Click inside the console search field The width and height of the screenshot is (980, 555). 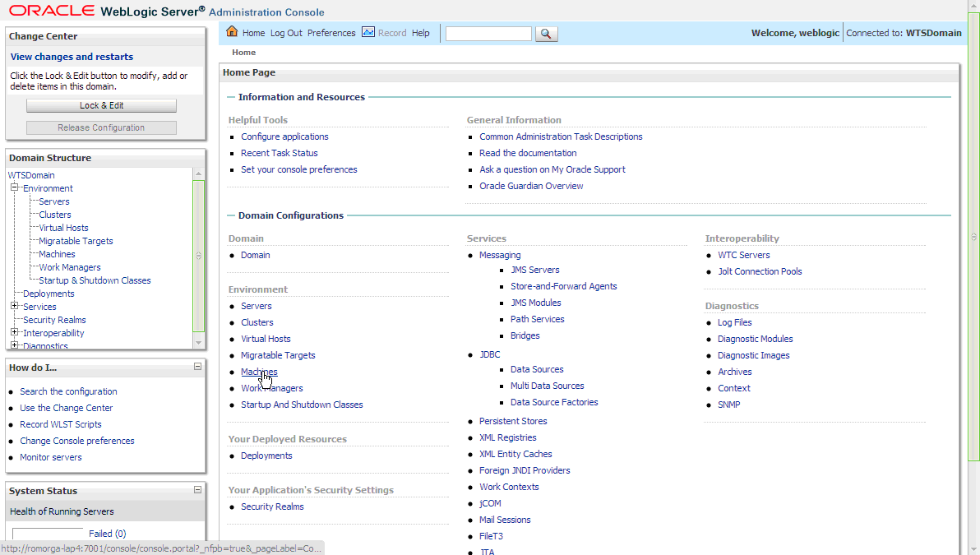pos(488,34)
